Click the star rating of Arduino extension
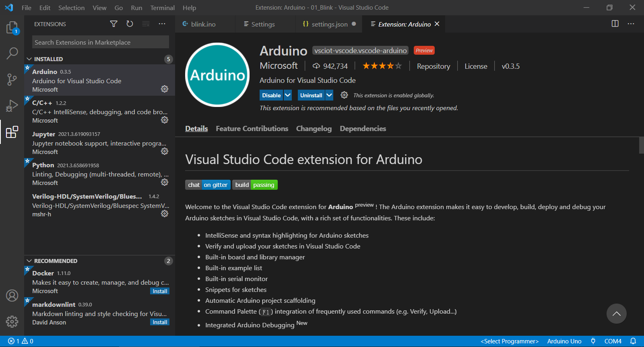This screenshot has height=347, width=644. [x=382, y=66]
